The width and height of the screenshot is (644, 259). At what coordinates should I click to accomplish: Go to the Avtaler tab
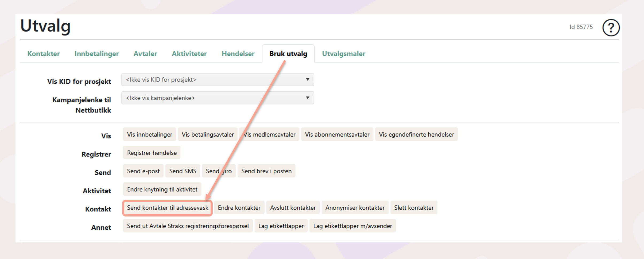coord(145,54)
